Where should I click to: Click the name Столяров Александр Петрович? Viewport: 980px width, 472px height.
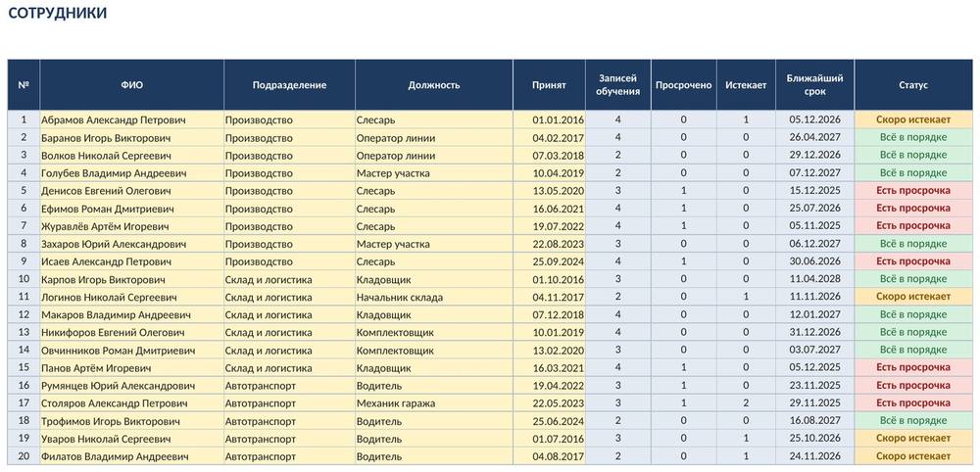pyautogui.click(x=115, y=403)
